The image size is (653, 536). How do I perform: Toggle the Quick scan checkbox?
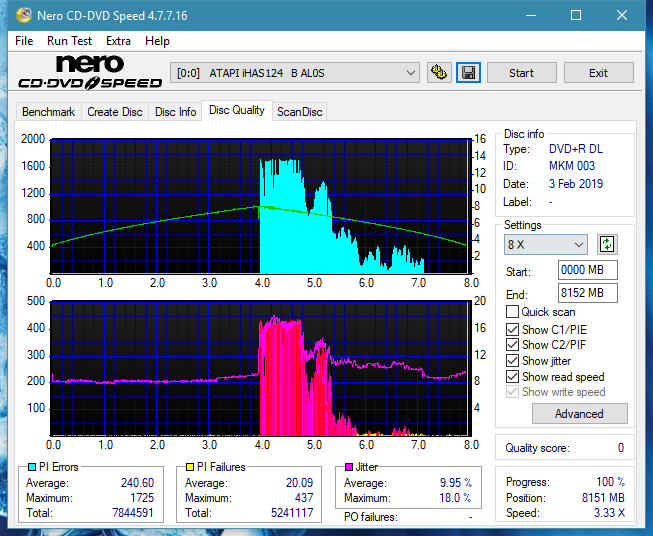(x=512, y=312)
